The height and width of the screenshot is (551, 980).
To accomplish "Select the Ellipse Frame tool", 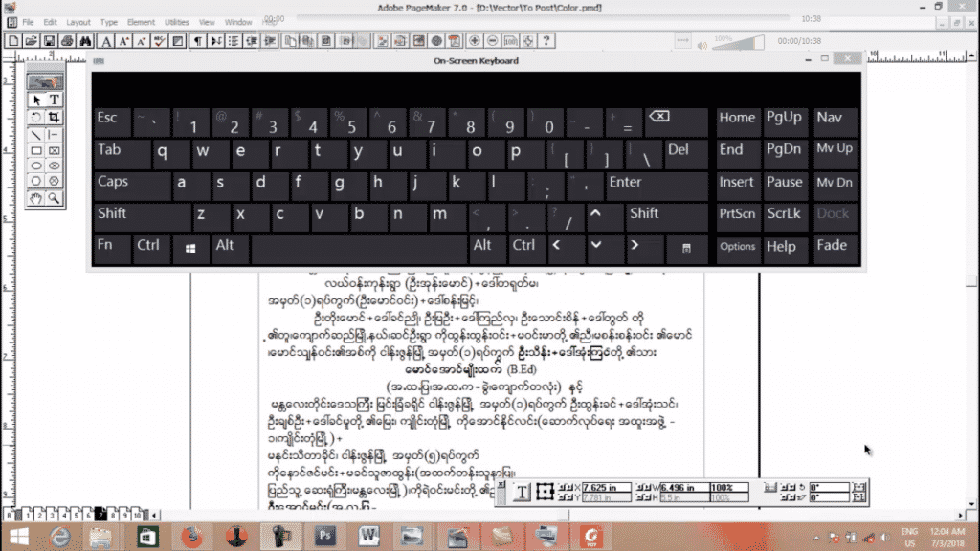I will (x=55, y=165).
